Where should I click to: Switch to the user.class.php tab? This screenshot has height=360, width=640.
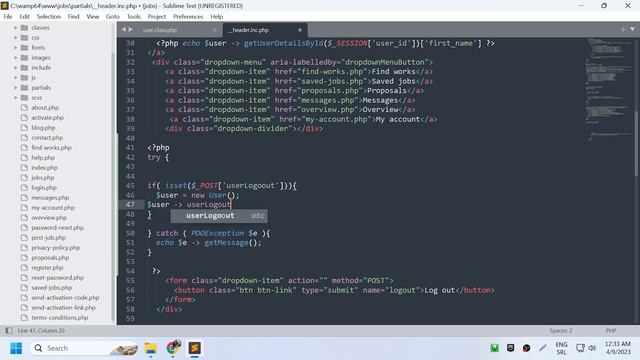tap(160, 30)
